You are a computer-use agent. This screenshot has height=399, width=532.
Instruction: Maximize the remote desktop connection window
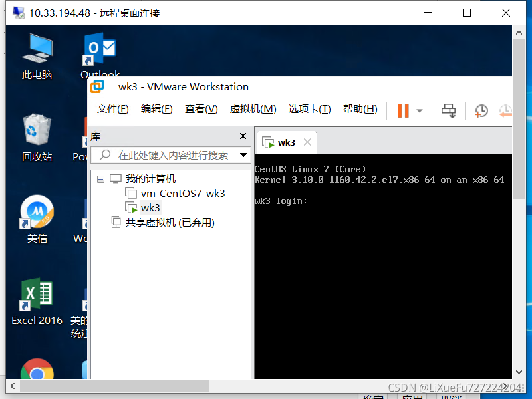(467, 13)
